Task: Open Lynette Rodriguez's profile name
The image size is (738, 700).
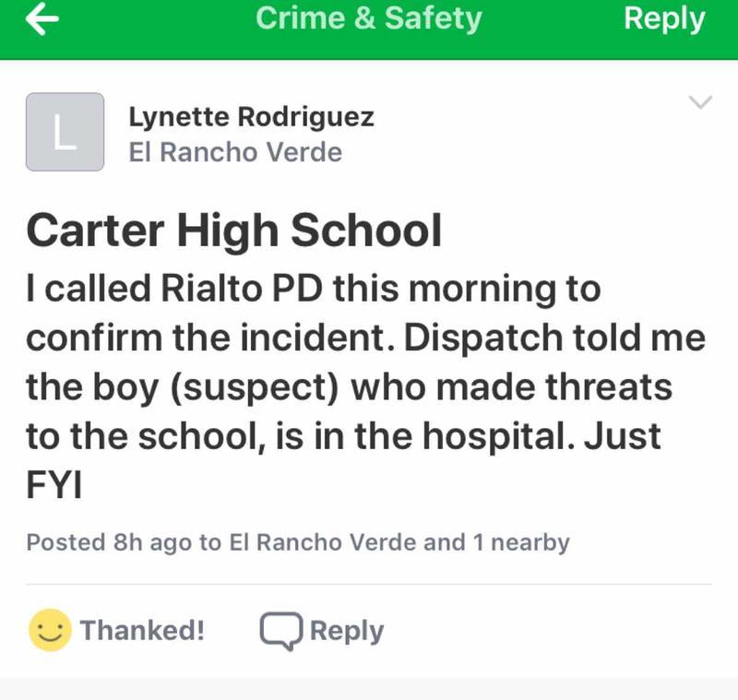Action: point(251,117)
